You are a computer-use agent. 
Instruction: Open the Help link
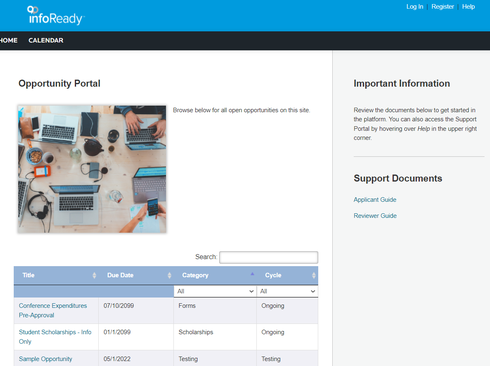tap(468, 7)
